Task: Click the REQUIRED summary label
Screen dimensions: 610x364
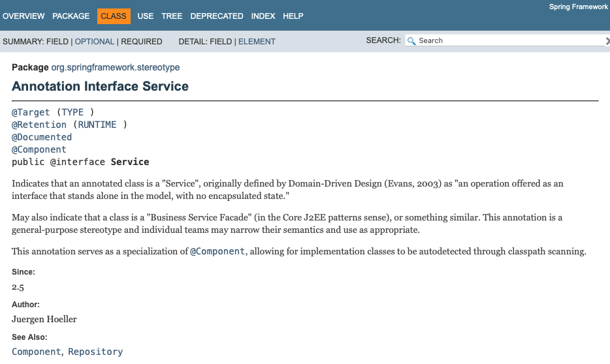Action: [x=142, y=42]
